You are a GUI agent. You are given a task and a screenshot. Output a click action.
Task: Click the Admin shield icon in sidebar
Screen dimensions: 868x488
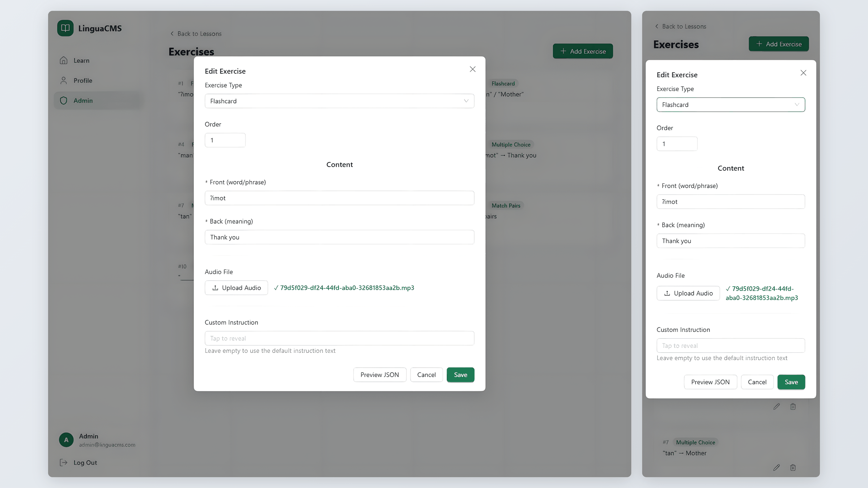[64, 100]
